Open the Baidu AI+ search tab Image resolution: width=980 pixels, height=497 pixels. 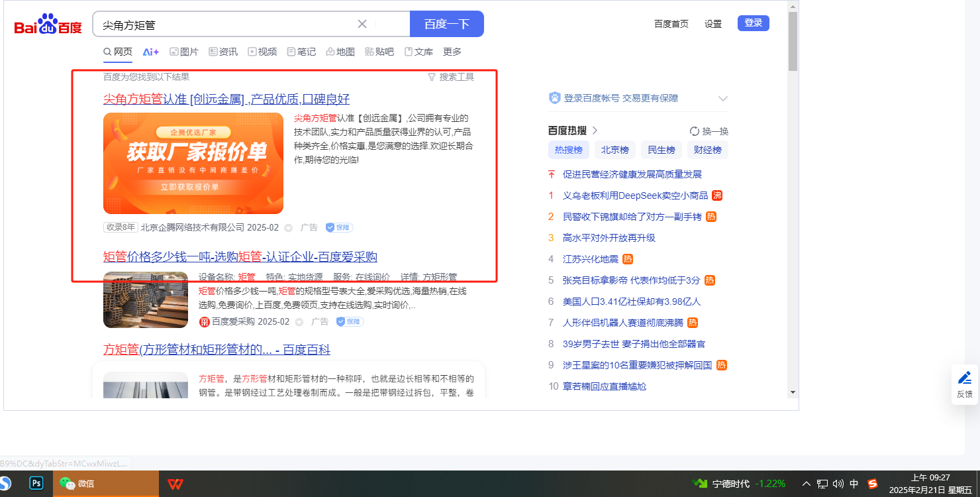click(151, 52)
